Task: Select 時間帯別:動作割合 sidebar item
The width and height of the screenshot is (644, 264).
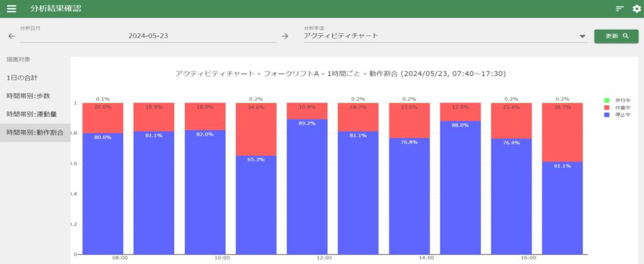Action: coord(35,132)
